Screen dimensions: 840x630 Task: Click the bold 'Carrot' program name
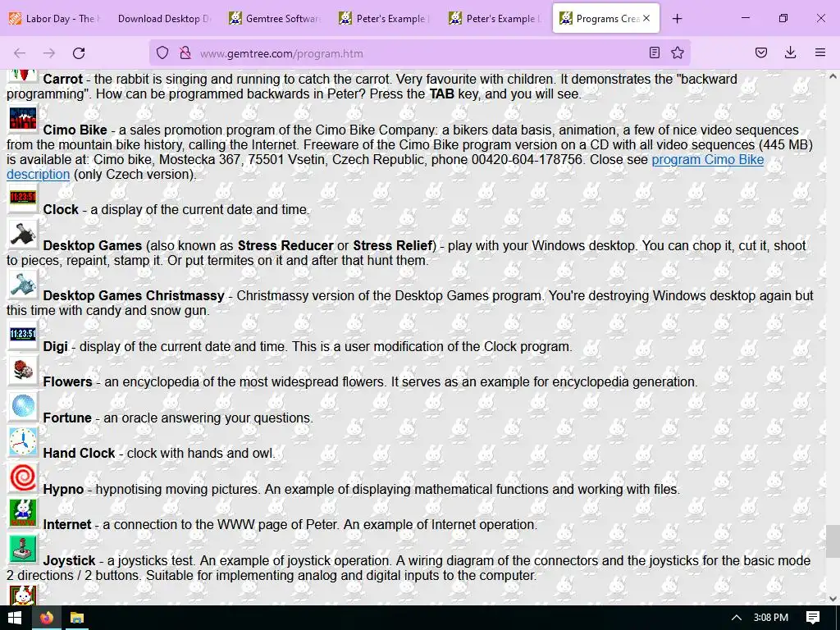coord(62,80)
